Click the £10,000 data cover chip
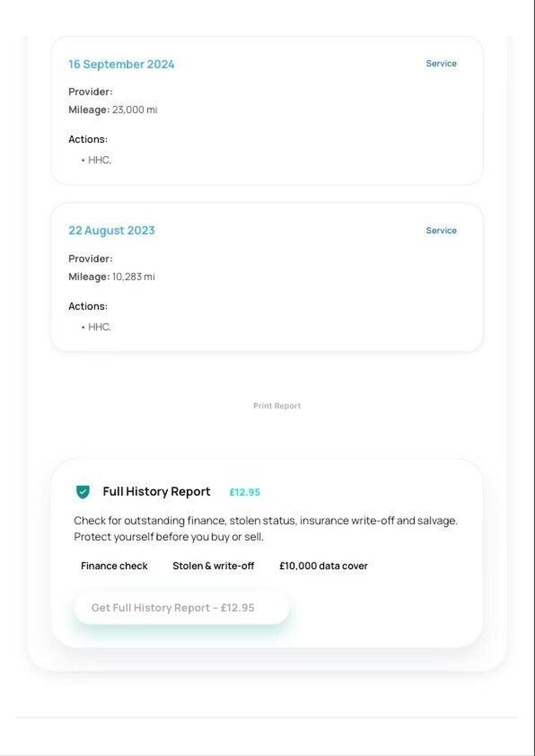The image size is (535, 756). (323, 566)
